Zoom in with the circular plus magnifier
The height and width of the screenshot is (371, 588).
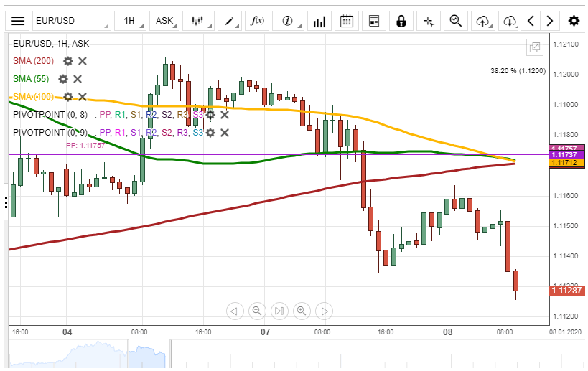pos(302,311)
